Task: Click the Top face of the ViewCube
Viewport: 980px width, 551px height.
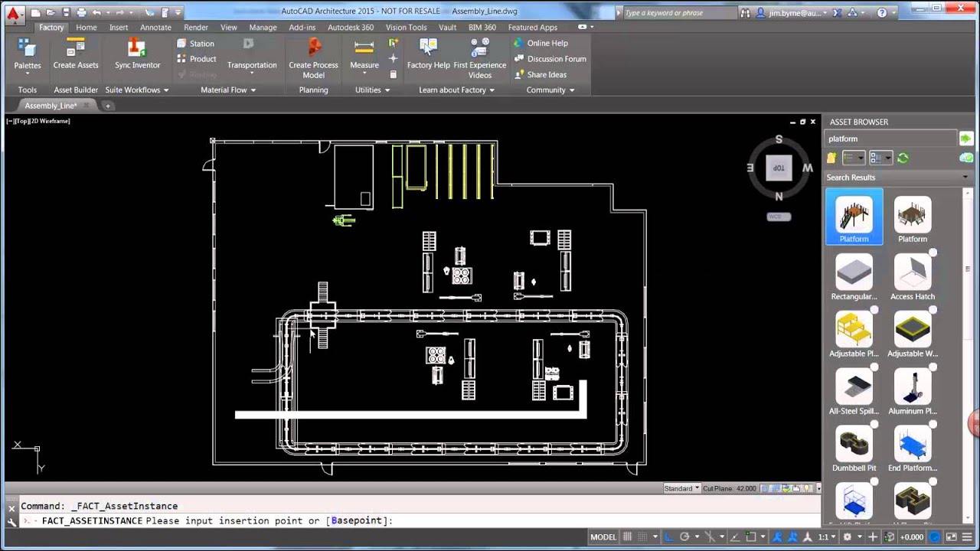Action: tap(779, 168)
